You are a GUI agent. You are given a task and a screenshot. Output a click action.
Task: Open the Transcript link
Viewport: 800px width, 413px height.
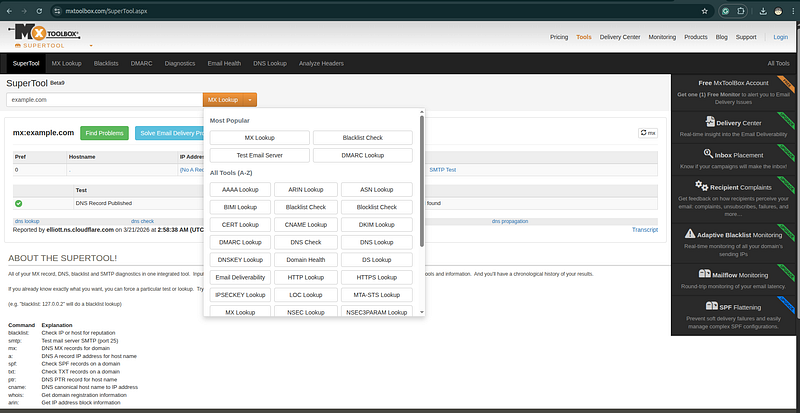[645, 230]
